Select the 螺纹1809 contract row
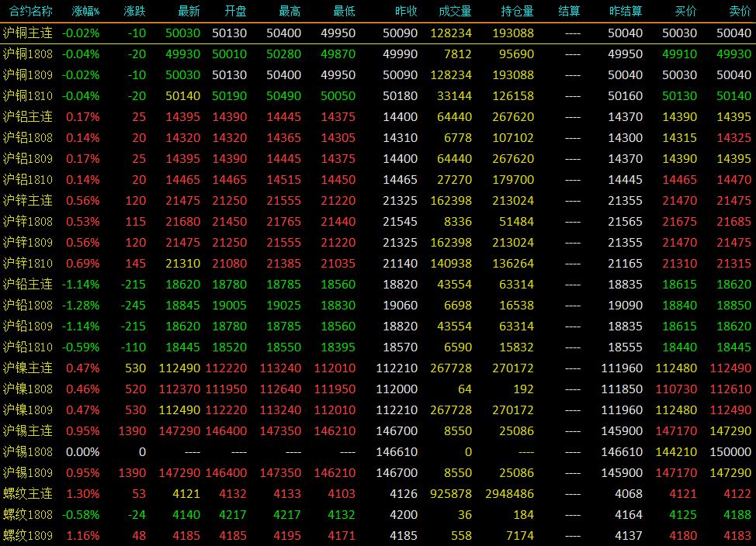Viewport: 756px width, 546px height. [378, 535]
